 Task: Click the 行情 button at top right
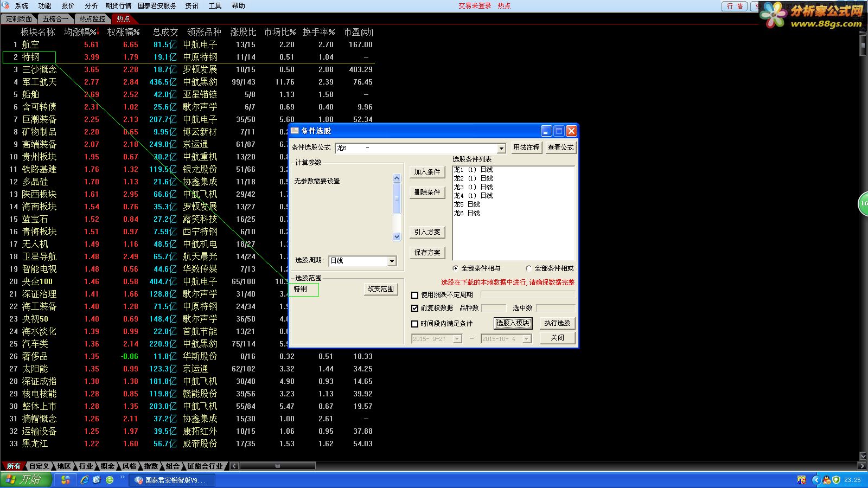point(735,6)
